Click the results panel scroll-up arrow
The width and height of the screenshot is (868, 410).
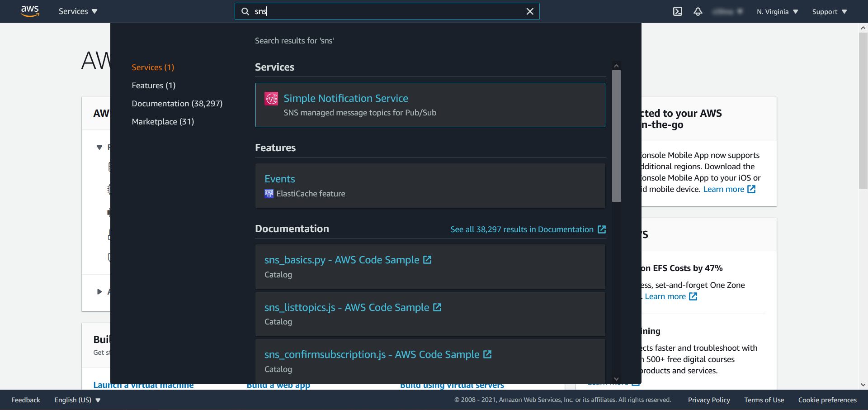[616, 66]
